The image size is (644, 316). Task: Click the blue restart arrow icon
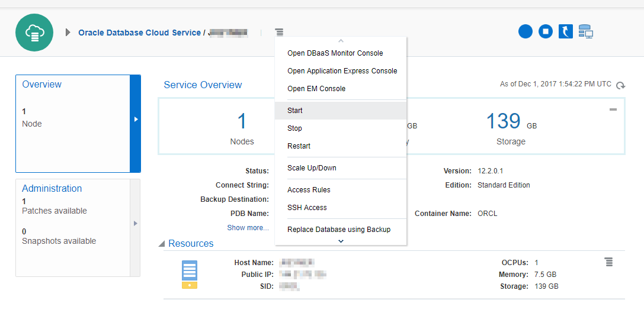pyautogui.click(x=566, y=31)
